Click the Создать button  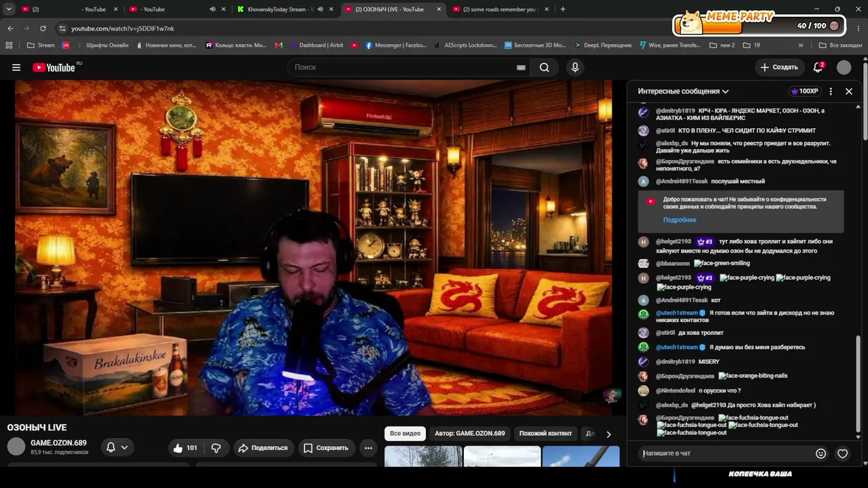(x=779, y=67)
